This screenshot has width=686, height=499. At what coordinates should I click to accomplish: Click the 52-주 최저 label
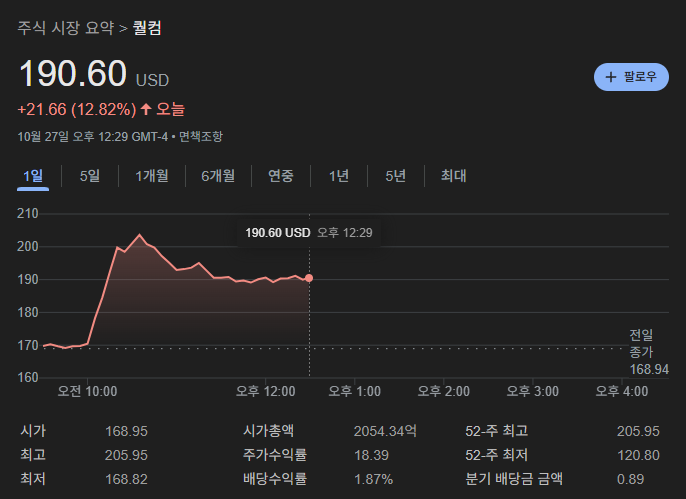[497, 455]
